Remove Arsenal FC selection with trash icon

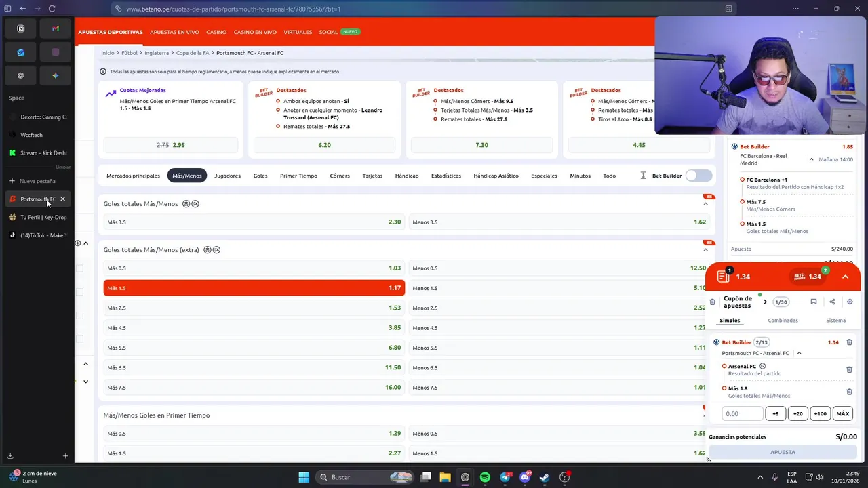(849, 369)
